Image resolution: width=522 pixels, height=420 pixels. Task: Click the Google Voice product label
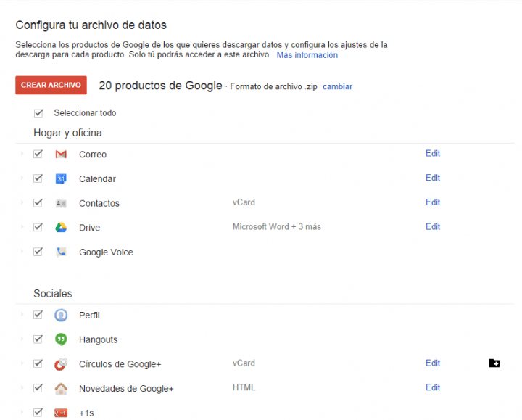point(106,252)
